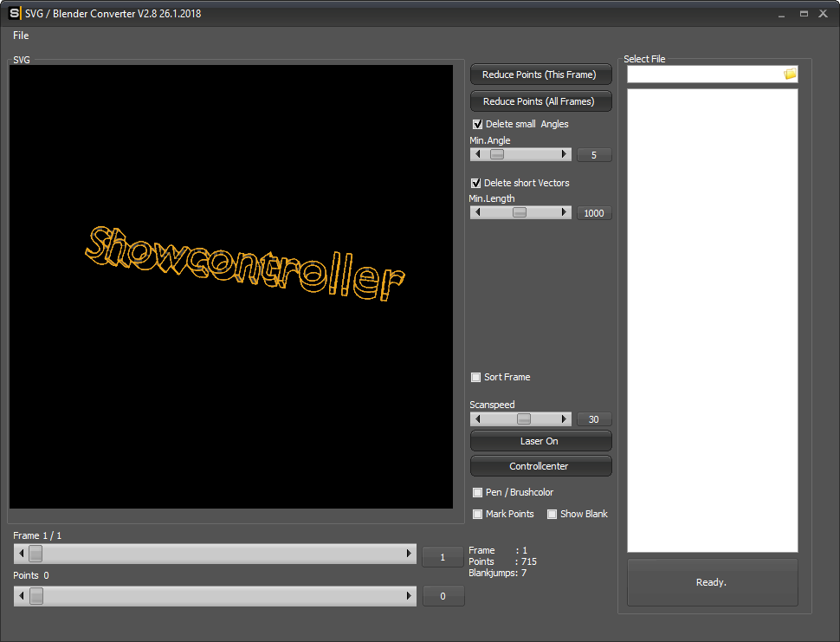This screenshot has width=840, height=642.
Task: Enable Mark Points checkbox
Action: click(x=477, y=515)
